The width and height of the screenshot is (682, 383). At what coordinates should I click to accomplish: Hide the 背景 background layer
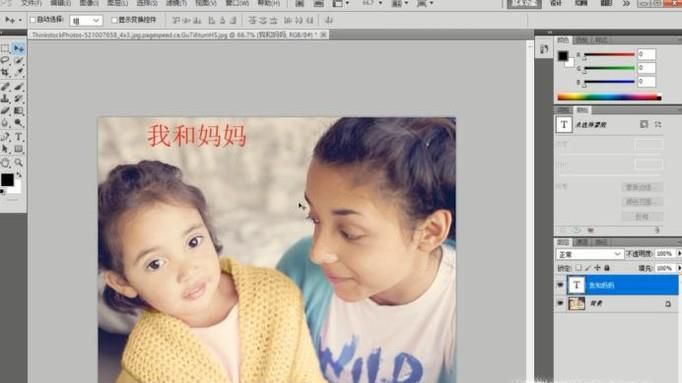coord(560,303)
